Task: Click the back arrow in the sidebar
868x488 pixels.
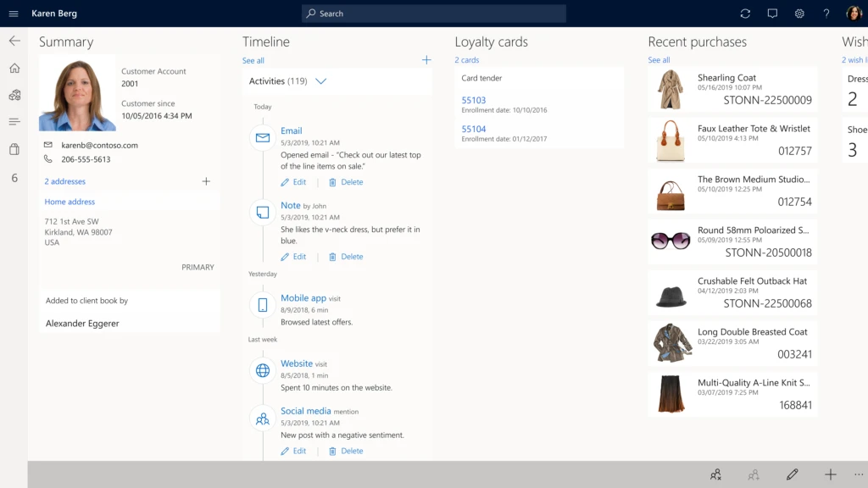Action: coord(14,40)
